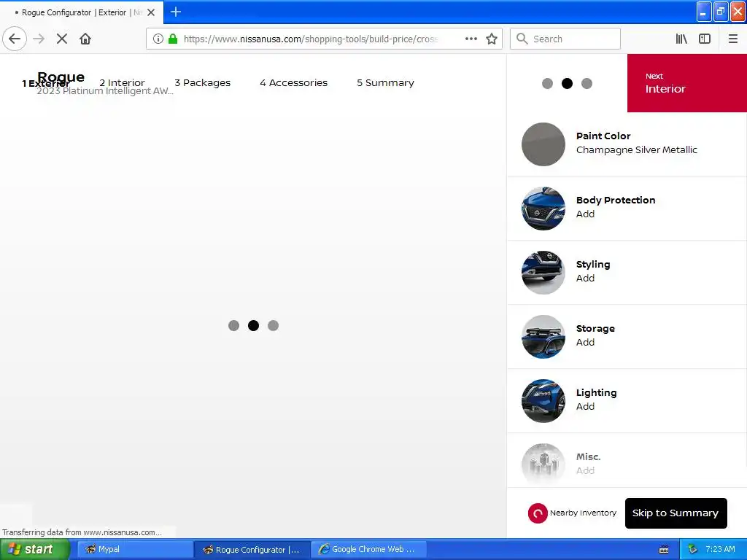Open page actions three-dots menu
The width and height of the screenshot is (747, 560).
coord(471,39)
